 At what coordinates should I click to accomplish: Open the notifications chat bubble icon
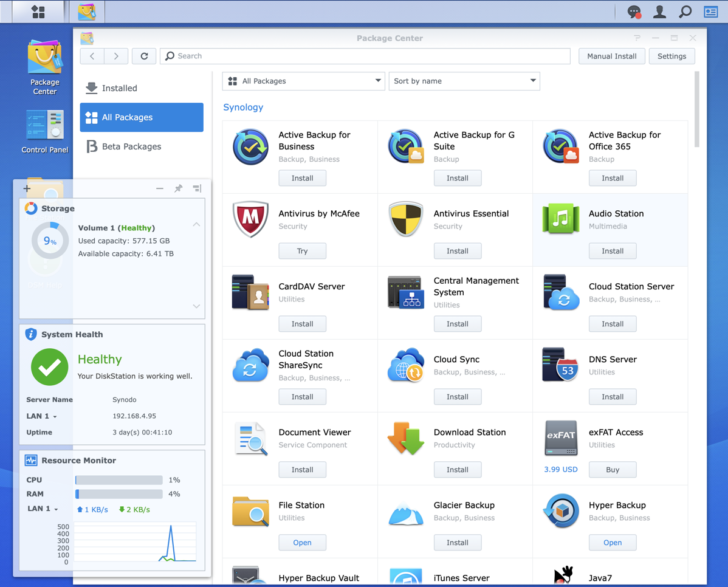[634, 12]
